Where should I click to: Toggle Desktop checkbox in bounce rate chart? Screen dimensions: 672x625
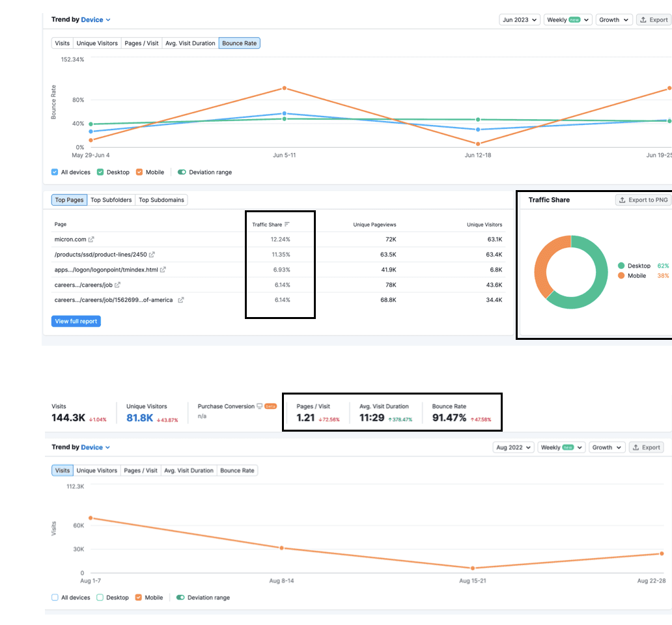coord(100,173)
